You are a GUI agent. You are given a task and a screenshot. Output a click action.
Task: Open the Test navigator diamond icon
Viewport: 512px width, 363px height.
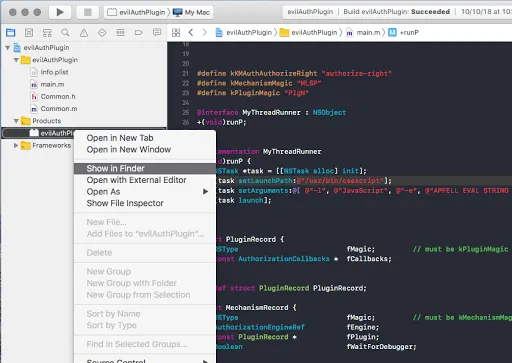[x=102, y=33]
